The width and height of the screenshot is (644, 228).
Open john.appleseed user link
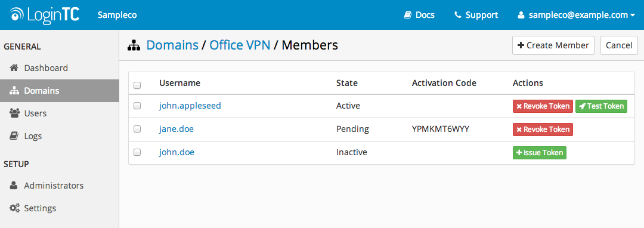pyautogui.click(x=190, y=106)
